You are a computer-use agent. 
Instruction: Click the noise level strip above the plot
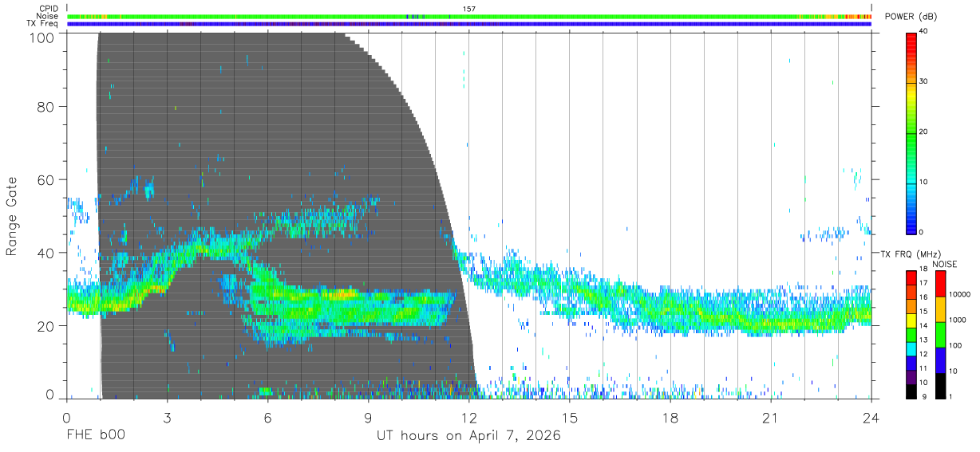469,16
